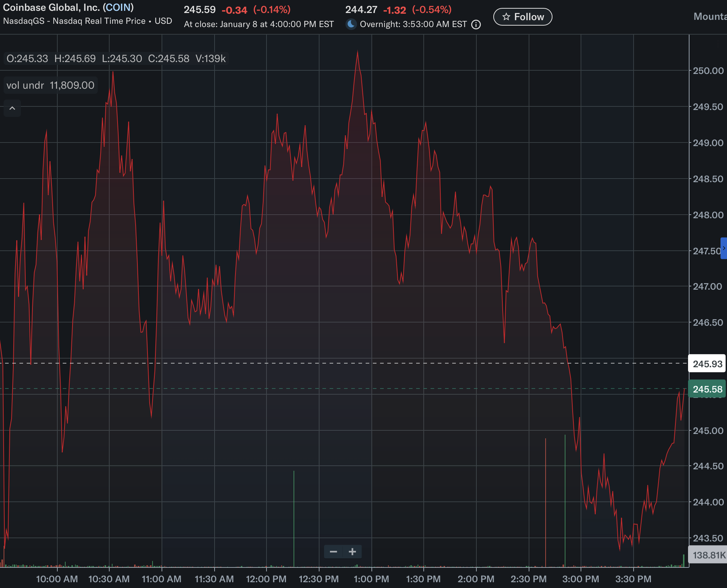727x588 pixels.
Task: Click the moon overnight session icon
Action: tap(351, 24)
